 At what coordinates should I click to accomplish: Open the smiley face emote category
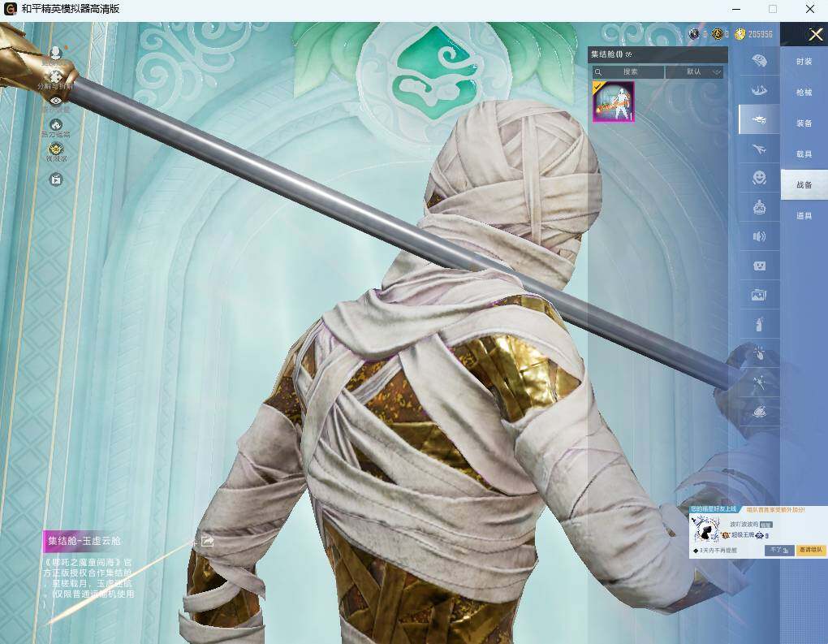click(x=759, y=178)
